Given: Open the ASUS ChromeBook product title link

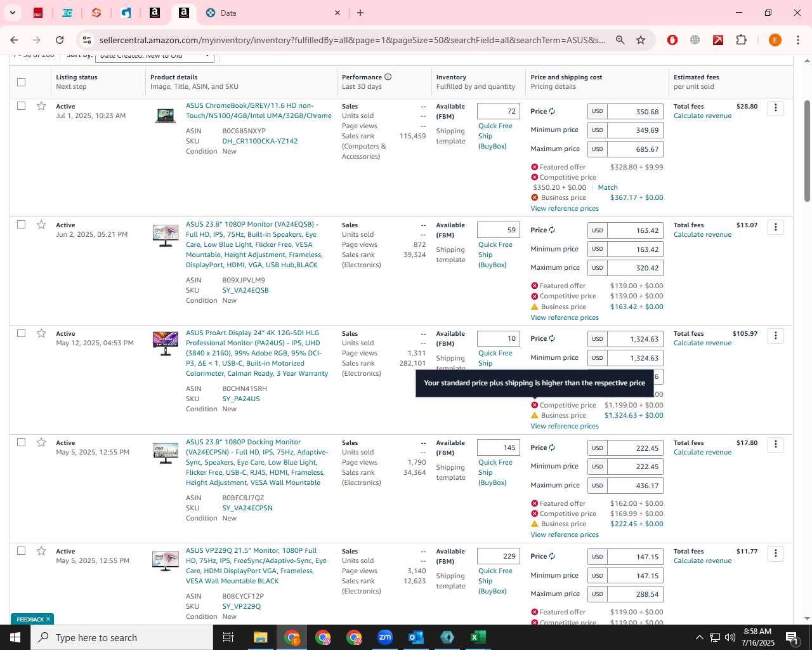Looking at the screenshot, I should tap(258, 111).
